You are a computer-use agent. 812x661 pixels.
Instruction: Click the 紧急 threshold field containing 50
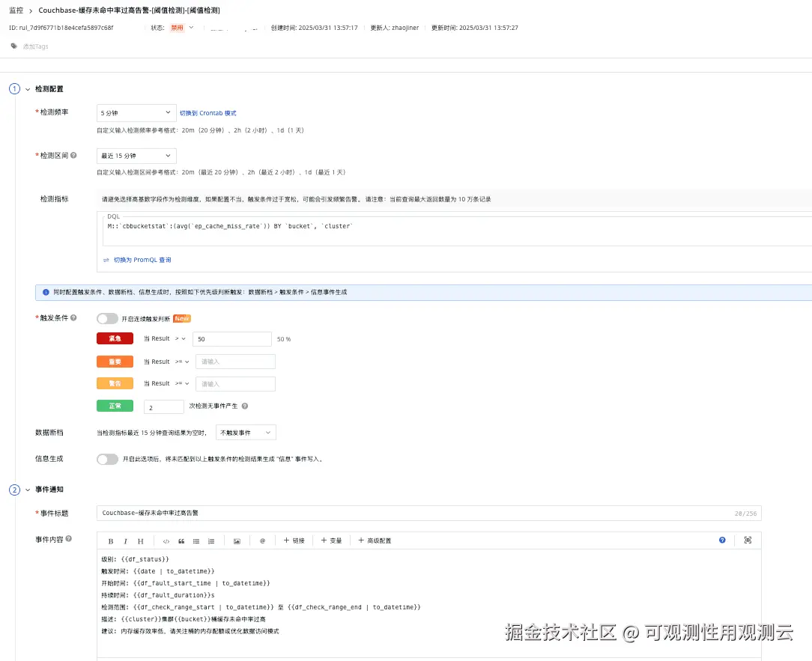232,339
